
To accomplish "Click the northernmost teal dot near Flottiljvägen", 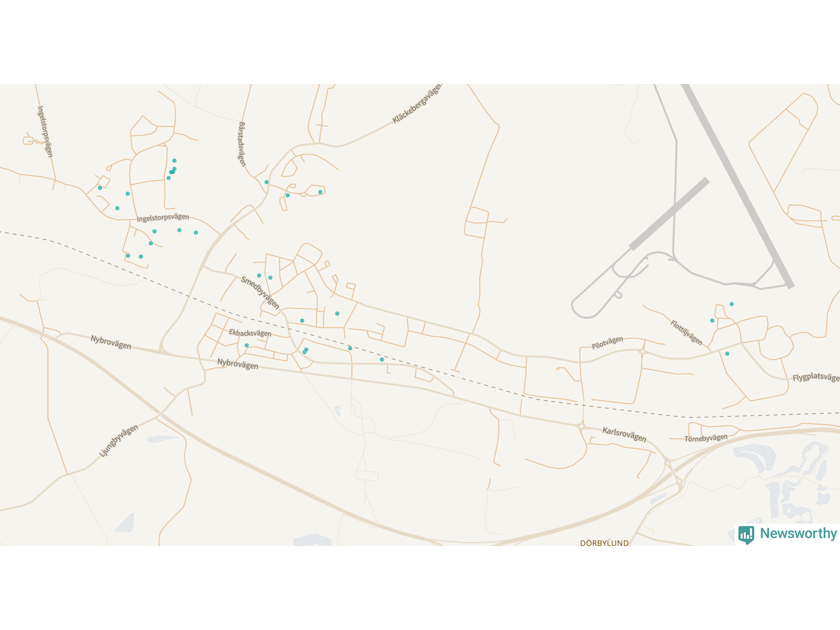I will point(732,304).
